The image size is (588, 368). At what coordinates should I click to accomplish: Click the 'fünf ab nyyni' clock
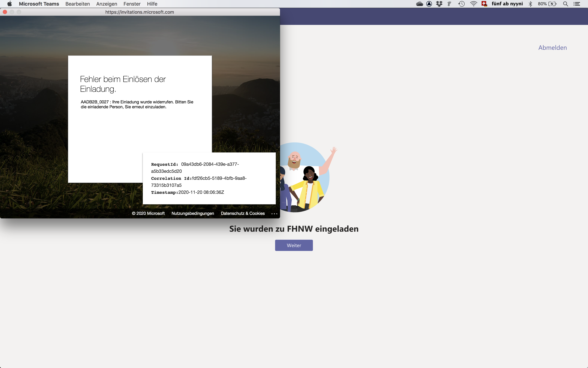coord(507,4)
